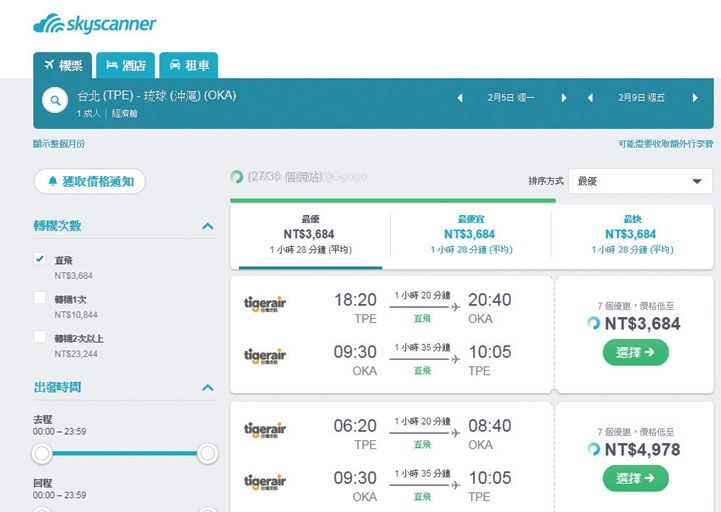Viewport: 721px width, 512px height.
Task: Open the 顯示整個月份 link
Action: pos(59,144)
